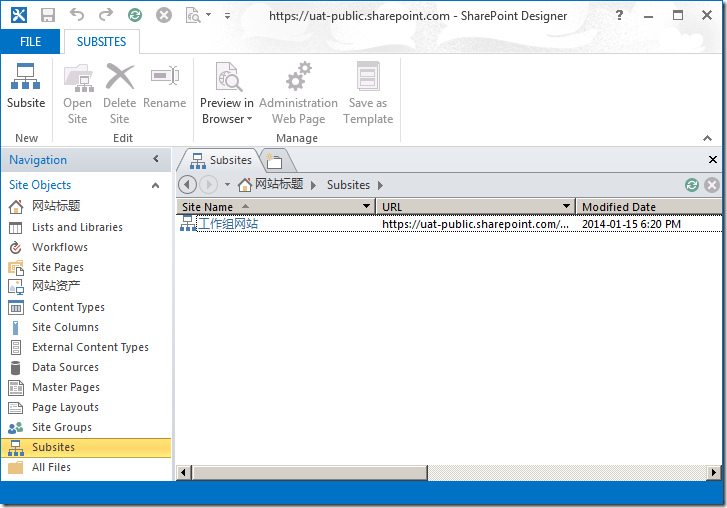Click the Delete Site ribbon button

tap(120, 94)
